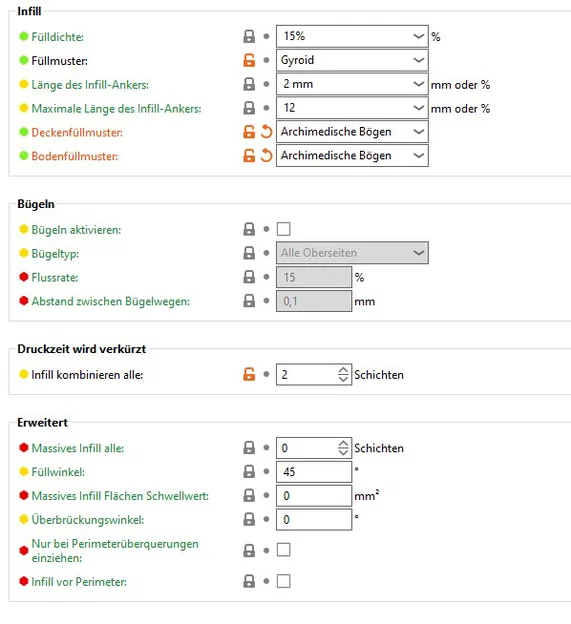Click the orange unlocked icon beside Füllmuster
The width and height of the screenshot is (571, 624).
(x=249, y=60)
